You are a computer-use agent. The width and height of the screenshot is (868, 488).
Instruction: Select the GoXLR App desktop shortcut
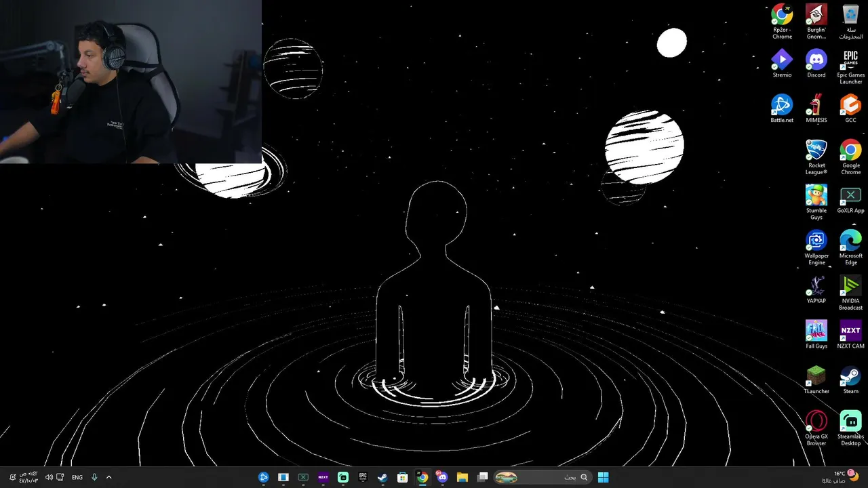pos(850,199)
